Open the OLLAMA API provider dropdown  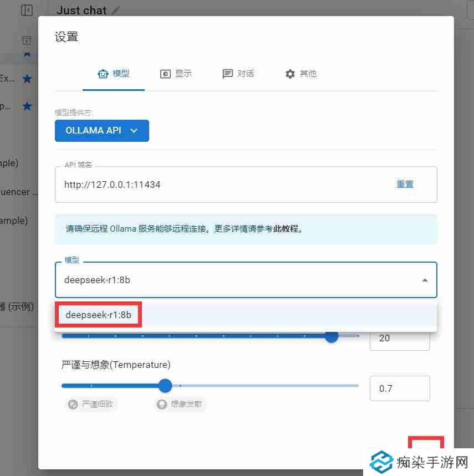[x=102, y=131]
